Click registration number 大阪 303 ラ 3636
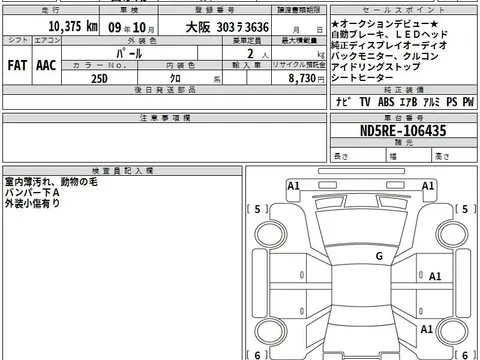Screen dimensions: 480x360 tap(227, 27)
